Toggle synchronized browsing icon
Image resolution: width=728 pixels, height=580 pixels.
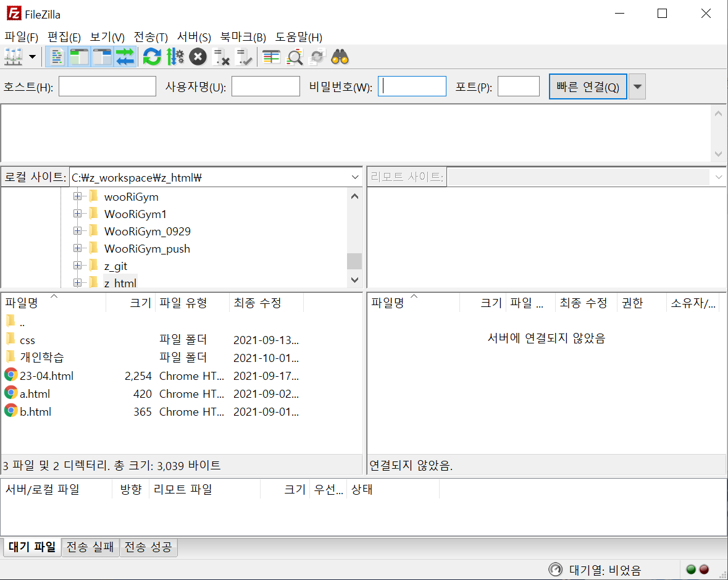pyautogui.click(x=317, y=57)
